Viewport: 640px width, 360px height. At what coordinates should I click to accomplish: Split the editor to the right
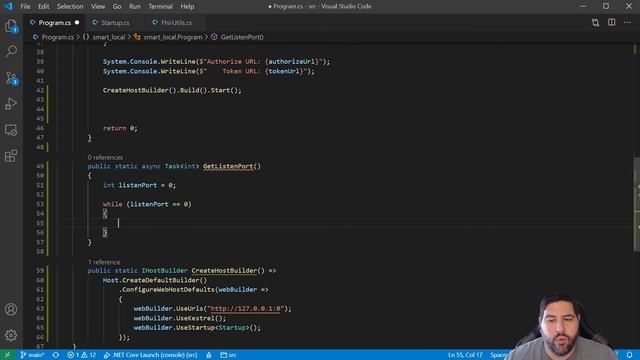(611, 22)
